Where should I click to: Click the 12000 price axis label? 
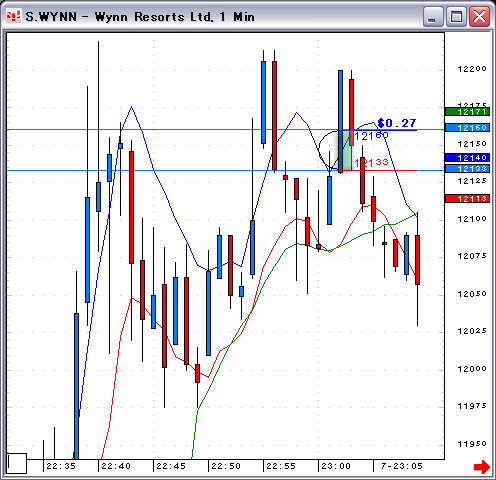point(472,369)
